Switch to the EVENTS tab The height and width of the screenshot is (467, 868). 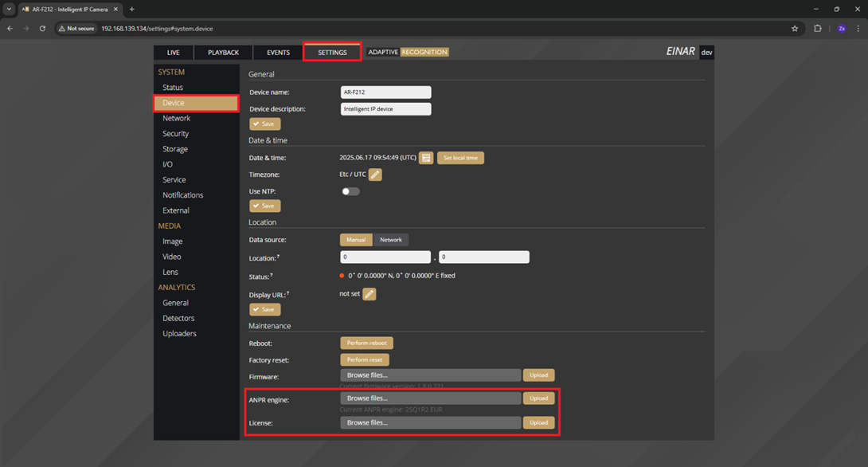click(278, 53)
